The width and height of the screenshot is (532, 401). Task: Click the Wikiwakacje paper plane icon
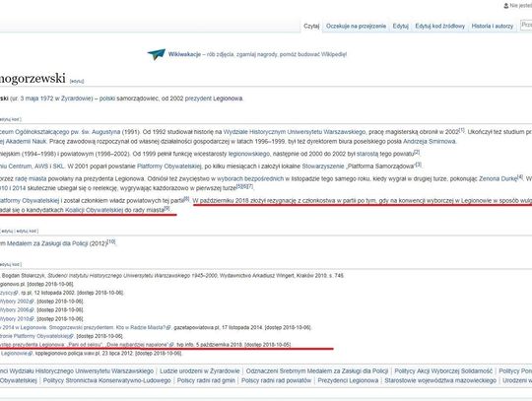click(156, 54)
